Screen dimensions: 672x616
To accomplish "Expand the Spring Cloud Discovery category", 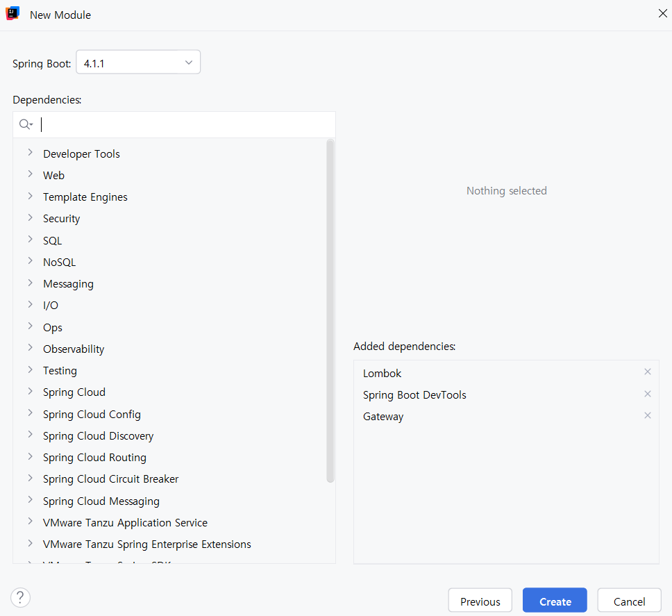I will coord(30,435).
